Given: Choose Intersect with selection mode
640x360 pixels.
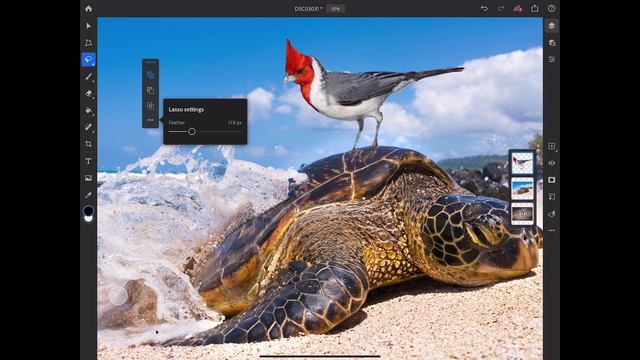Looking at the screenshot, I should tap(151, 105).
